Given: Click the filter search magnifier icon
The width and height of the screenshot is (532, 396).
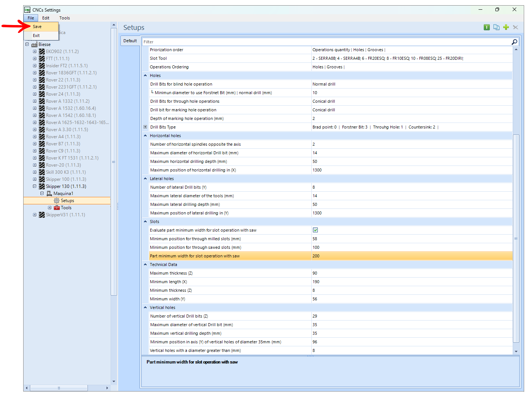Looking at the screenshot, I should coord(514,42).
